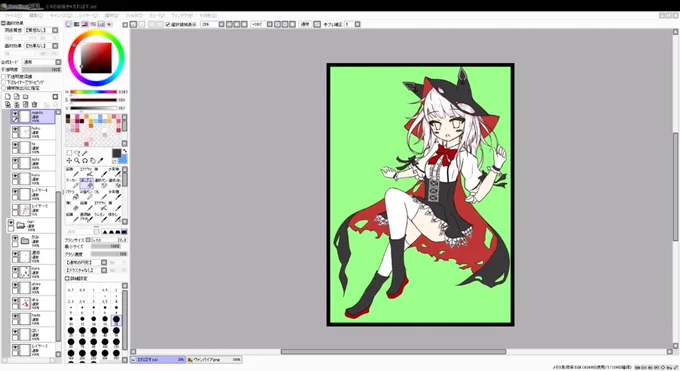The height and width of the screenshot is (371, 680).
Task: Hide the aka layer
Action: pyautogui.click(x=15, y=301)
